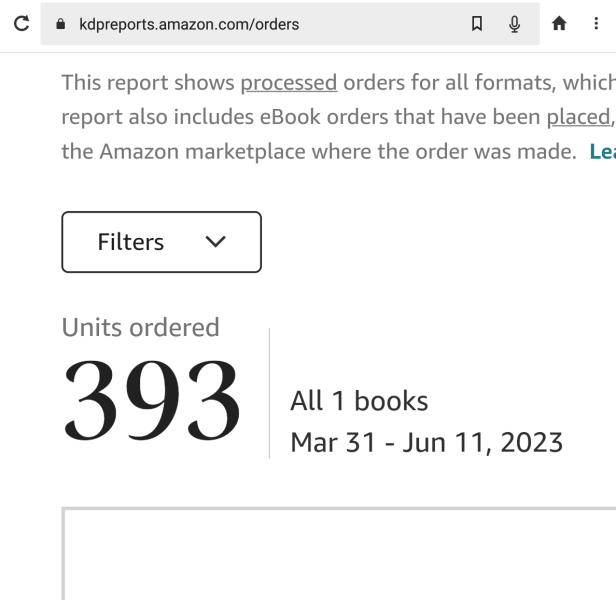Image resolution: width=616 pixels, height=600 pixels.
Task: Click the "eBook orders" description line
Action: pos(300,117)
